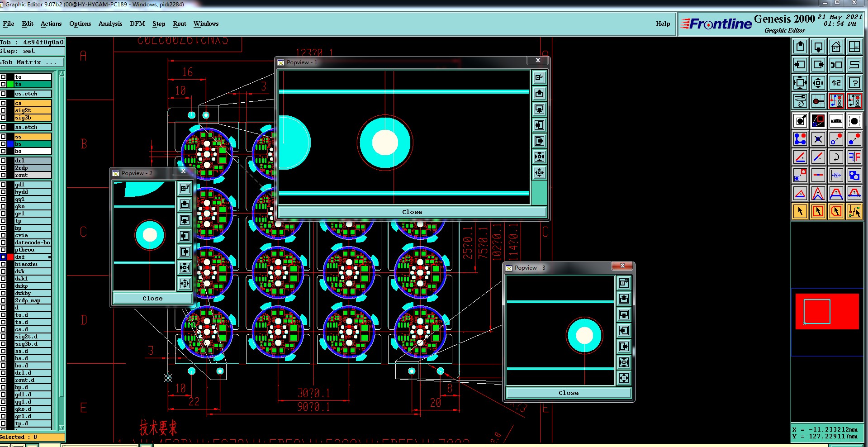Open the tools wrench and palette icon
This screenshot has width=868, height=447.
(x=800, y=101)
